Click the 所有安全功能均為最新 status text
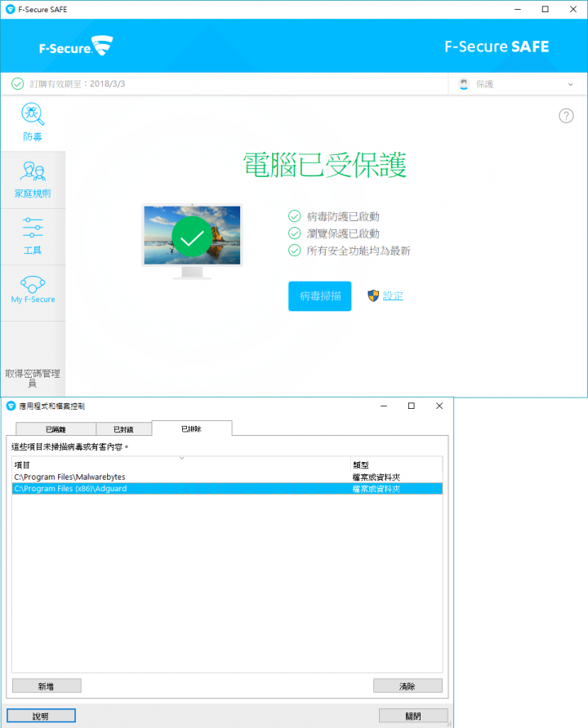The image size is (588, 728). click(x=359, y=251)
